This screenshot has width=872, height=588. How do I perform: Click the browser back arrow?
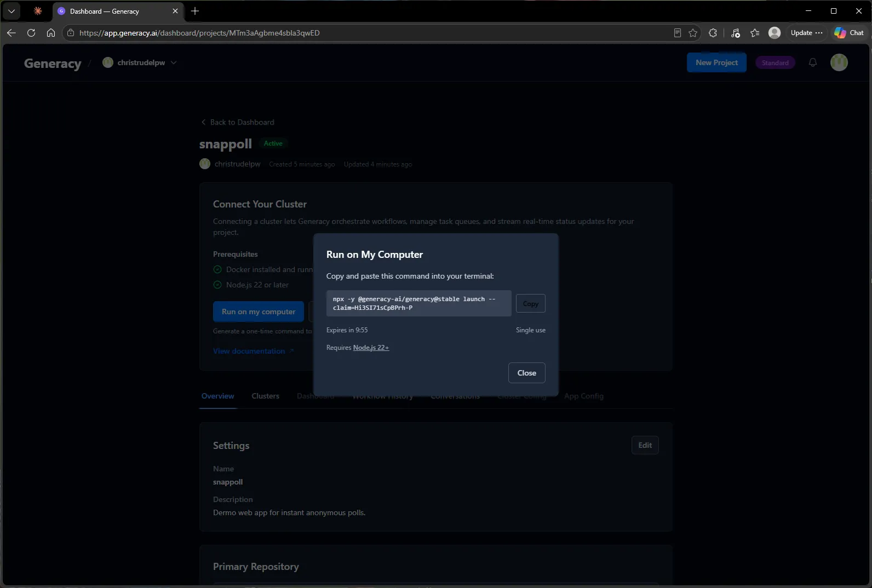coord(12,33)
